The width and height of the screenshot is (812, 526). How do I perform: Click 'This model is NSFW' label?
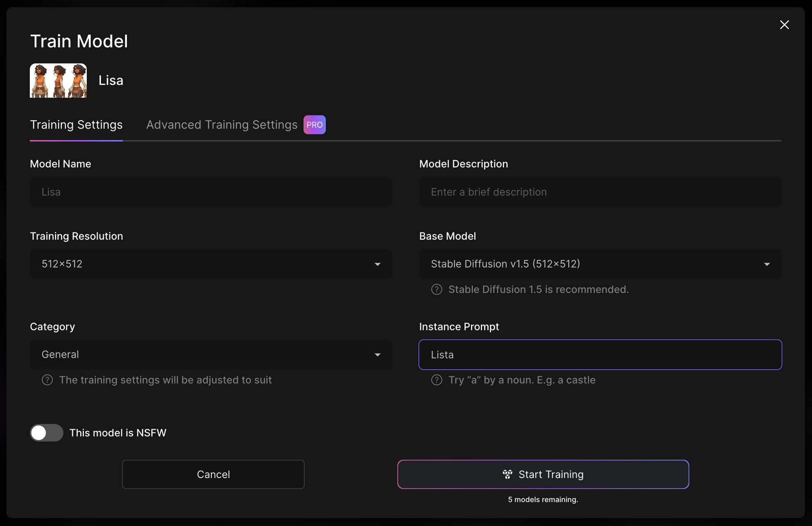[118, 433]
